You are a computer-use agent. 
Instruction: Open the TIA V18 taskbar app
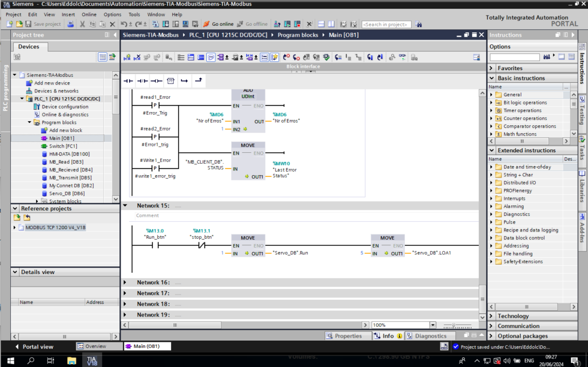tap(91, 361)
